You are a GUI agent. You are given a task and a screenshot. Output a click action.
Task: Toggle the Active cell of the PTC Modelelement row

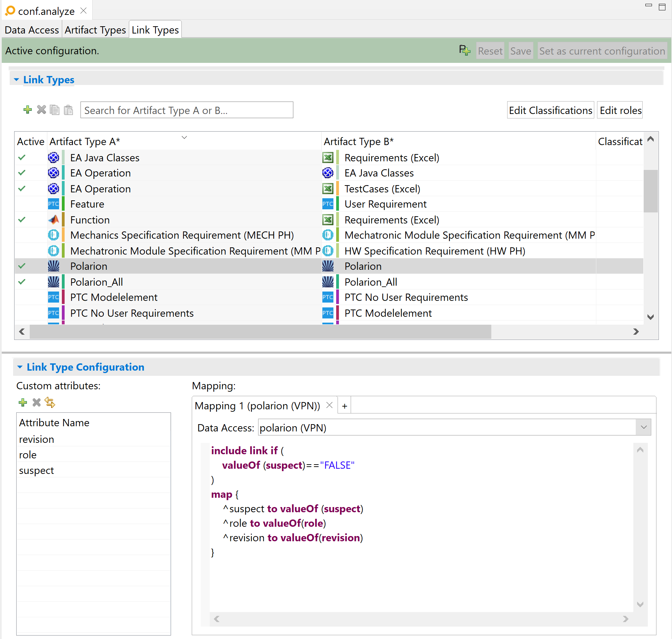30,297
